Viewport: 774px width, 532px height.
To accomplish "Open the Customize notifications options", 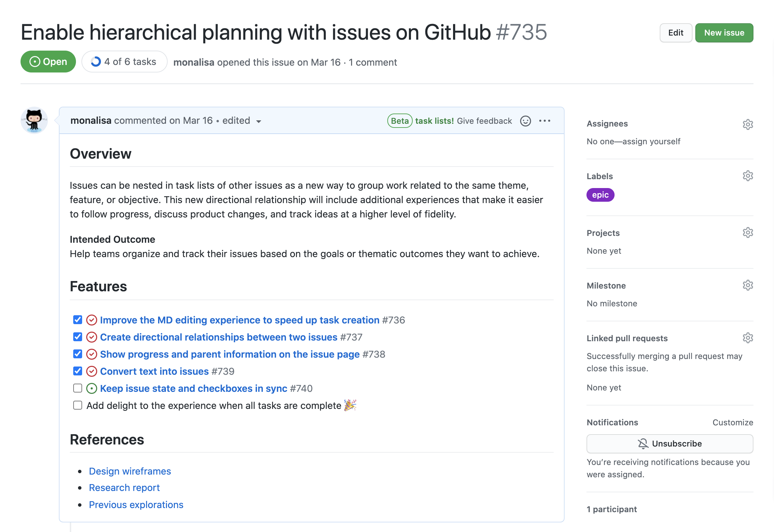I will point(733,423).
